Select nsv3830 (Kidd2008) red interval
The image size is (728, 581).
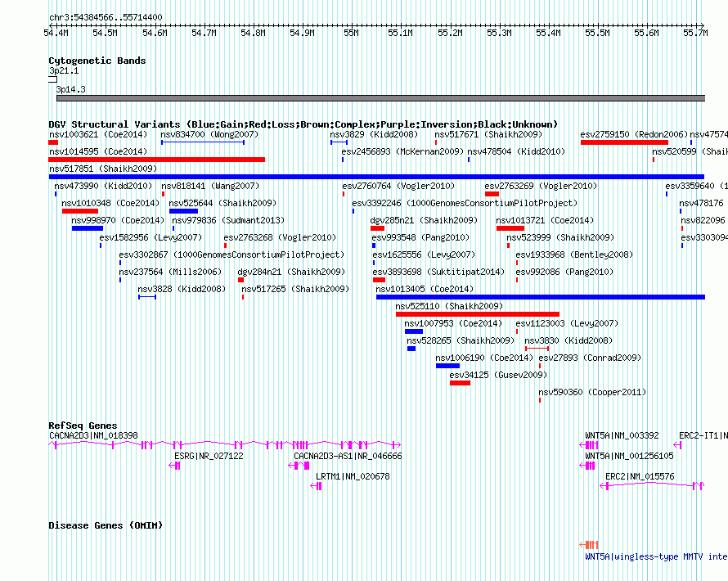pyautogui.click(x=537, y=349)
